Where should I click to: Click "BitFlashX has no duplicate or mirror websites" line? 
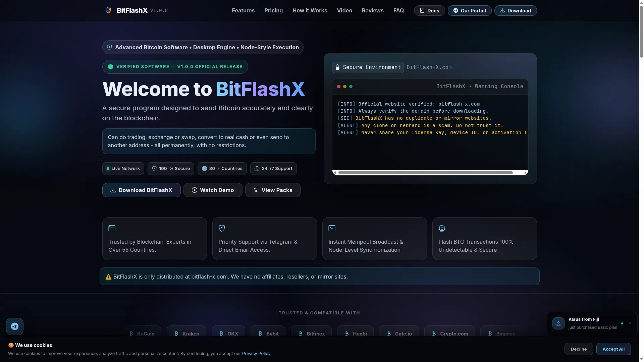[423, 118]
